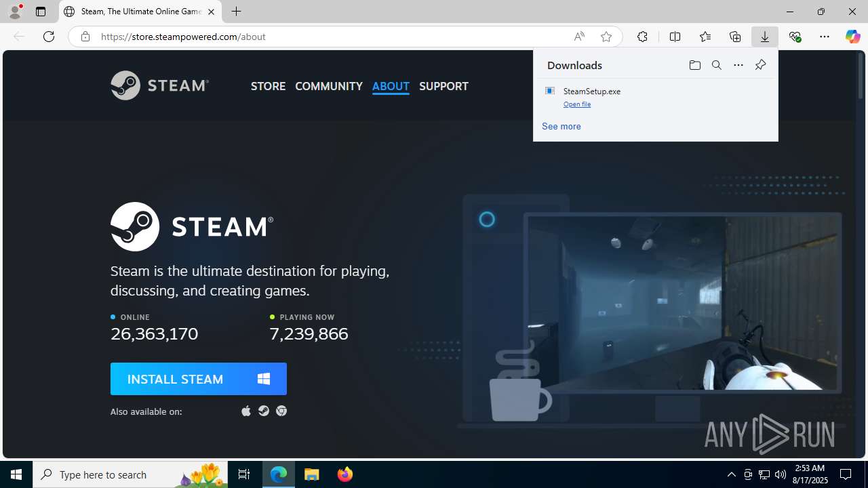Click the browser Back arrow
Screen dimensions: 868x488
[x=19, y=37]
